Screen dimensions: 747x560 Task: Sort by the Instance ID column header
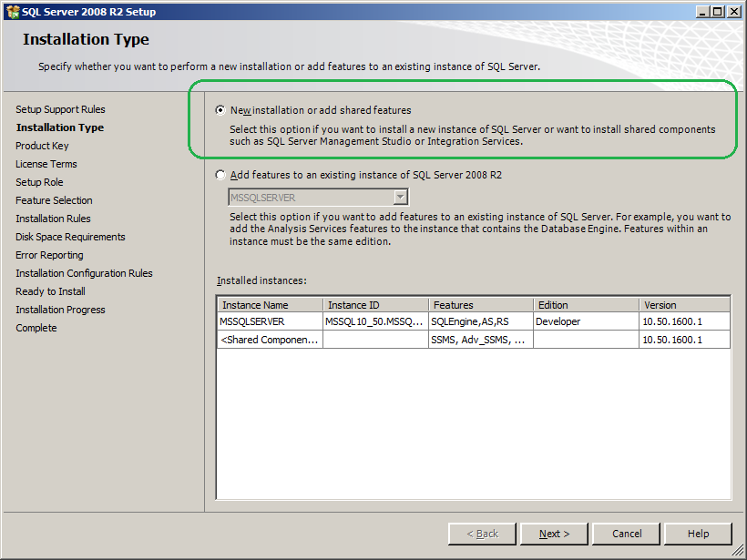pos(376,305)
